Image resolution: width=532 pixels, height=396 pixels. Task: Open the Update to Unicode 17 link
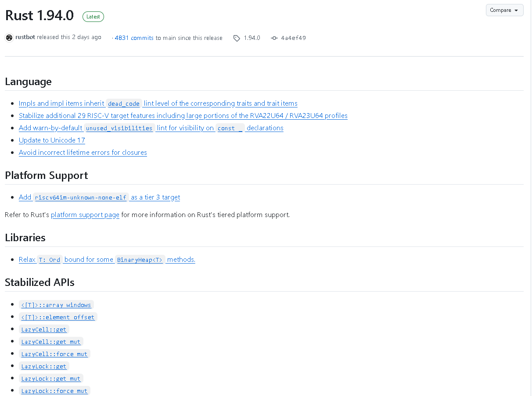[x=52, y=140]
